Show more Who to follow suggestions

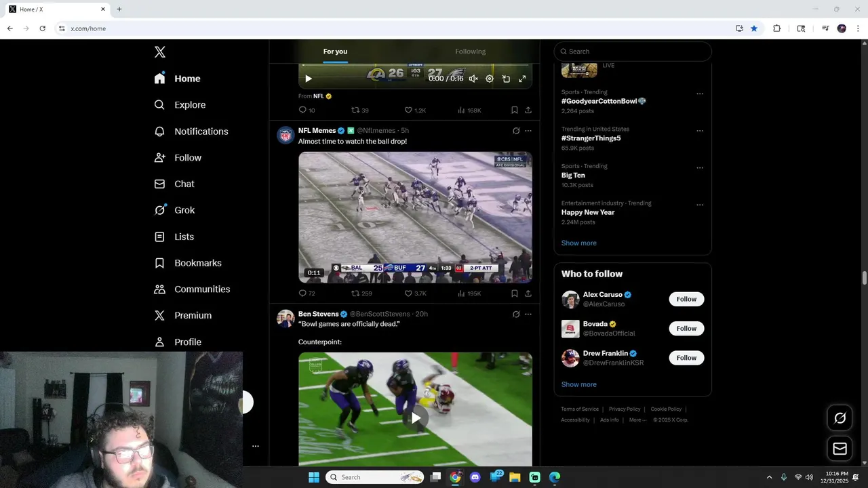pyautogui.click(x=578, y=384)
